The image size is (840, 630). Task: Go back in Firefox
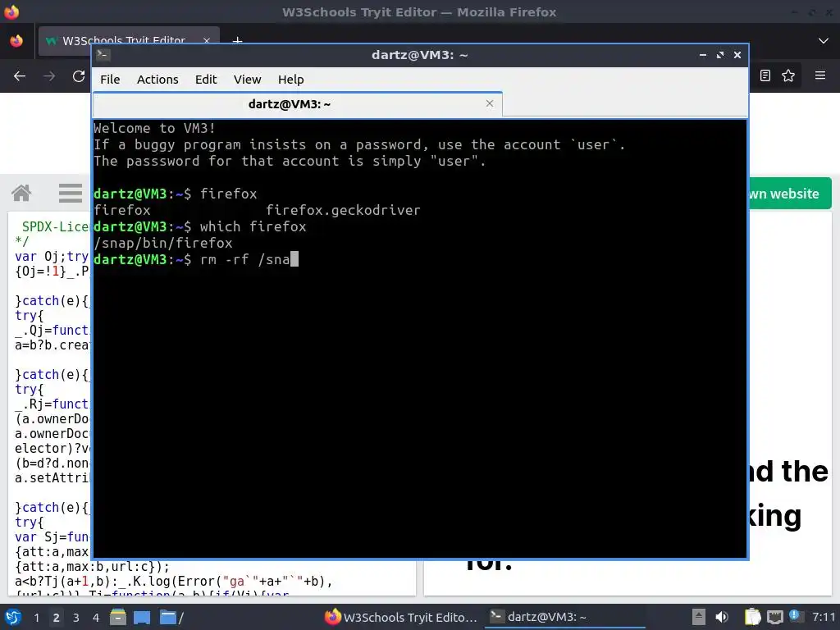click(x=20, y=76)
